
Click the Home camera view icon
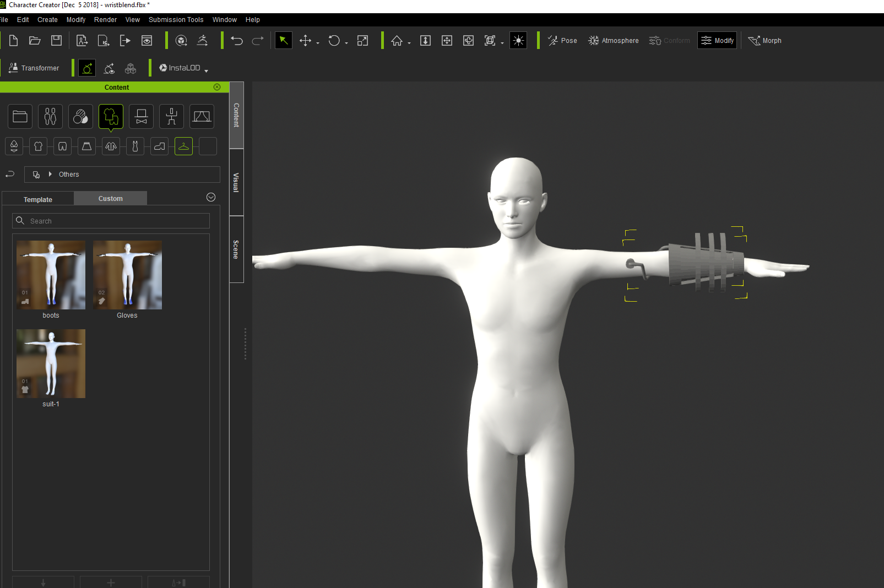[397, 40]
